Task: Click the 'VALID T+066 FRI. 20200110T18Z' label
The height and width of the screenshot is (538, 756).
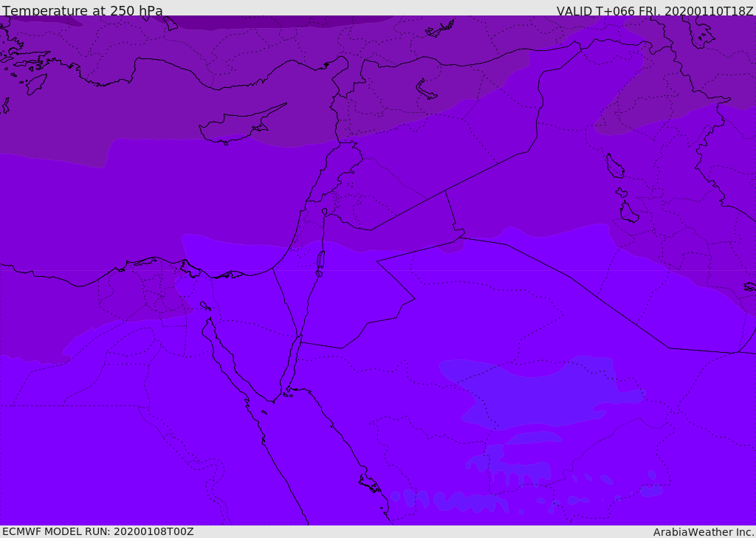Action: (655, 10)
